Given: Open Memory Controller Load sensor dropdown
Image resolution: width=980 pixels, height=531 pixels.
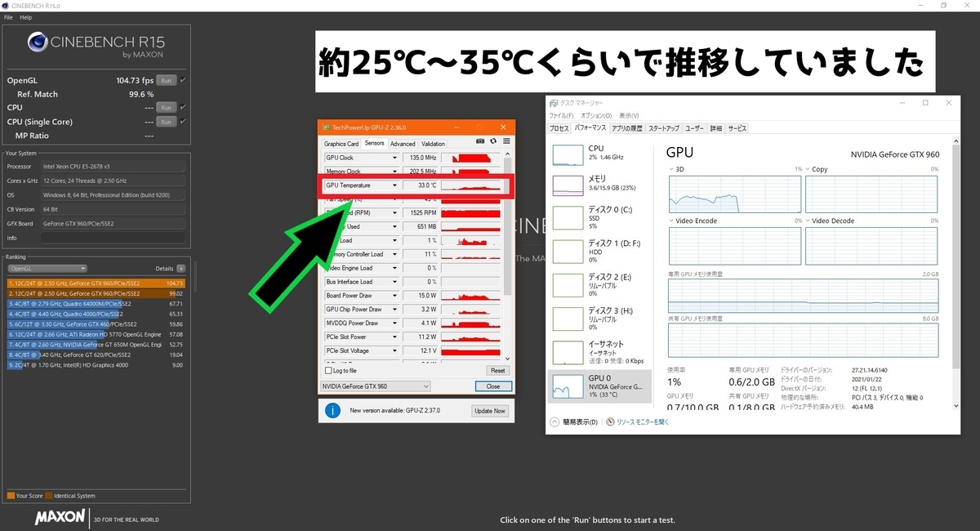Looking at the screenshot, I should tap(394, 254).
